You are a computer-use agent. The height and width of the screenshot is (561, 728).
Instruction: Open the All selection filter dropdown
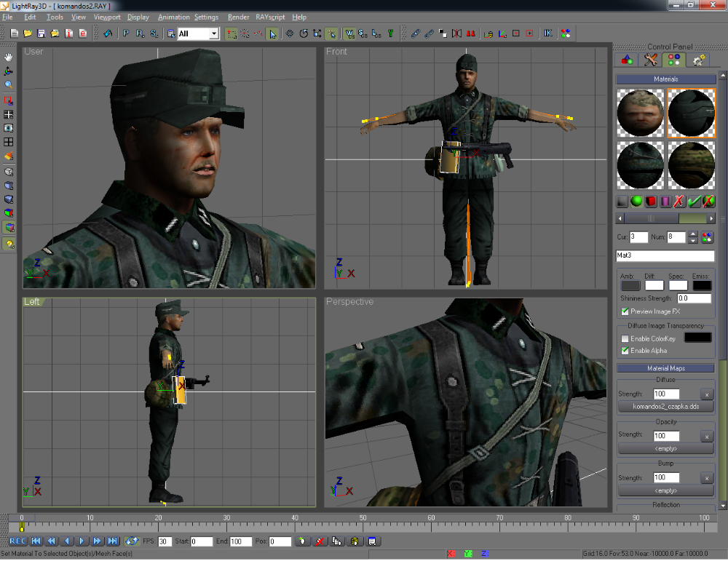[x=213, y=33]
